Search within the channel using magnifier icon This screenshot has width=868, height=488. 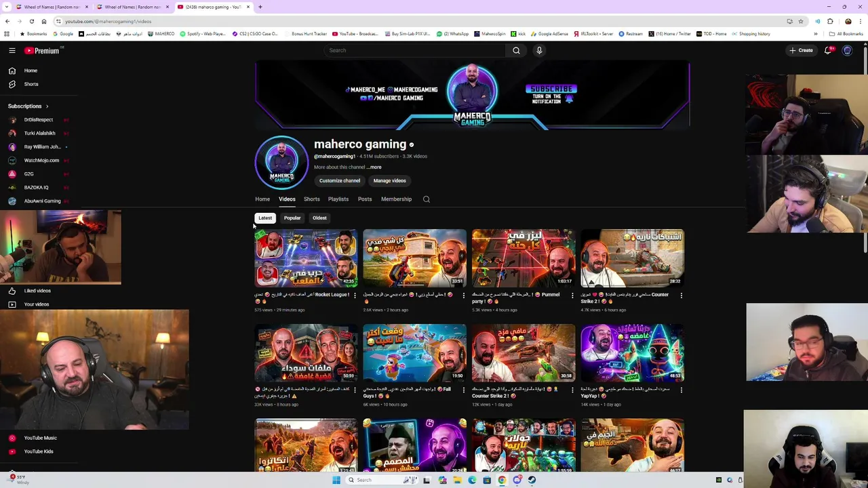click(427, 199)
